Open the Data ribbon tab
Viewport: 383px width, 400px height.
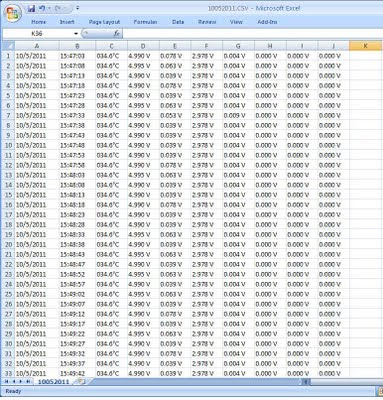tap(178, 22)
